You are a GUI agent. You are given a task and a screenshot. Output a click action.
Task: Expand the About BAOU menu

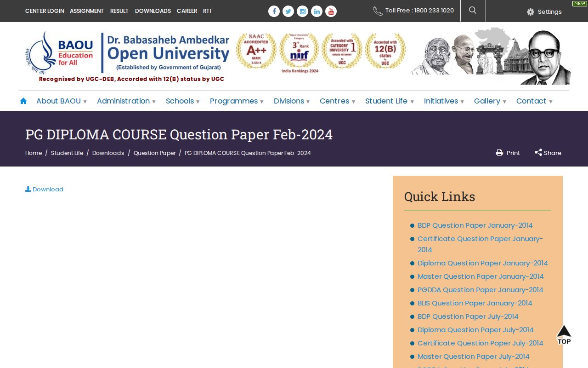pyautogui.click(x=62, y=101)
